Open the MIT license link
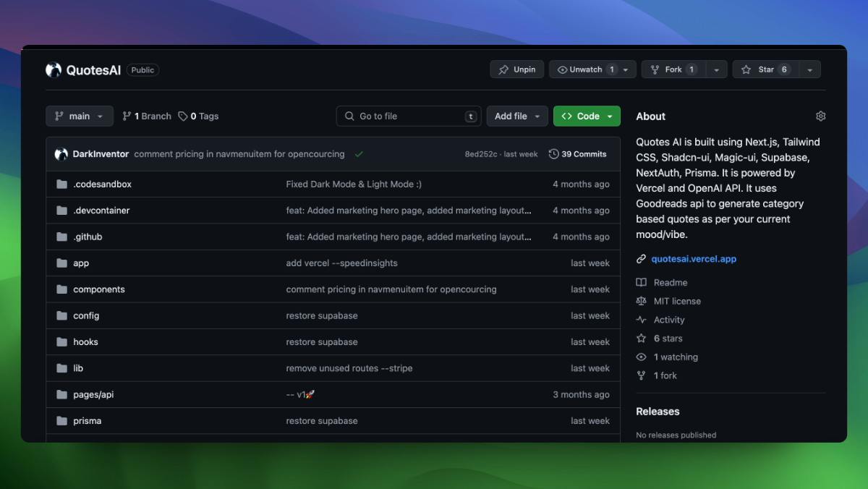This screenshot has width=868, height=489. 677,302
